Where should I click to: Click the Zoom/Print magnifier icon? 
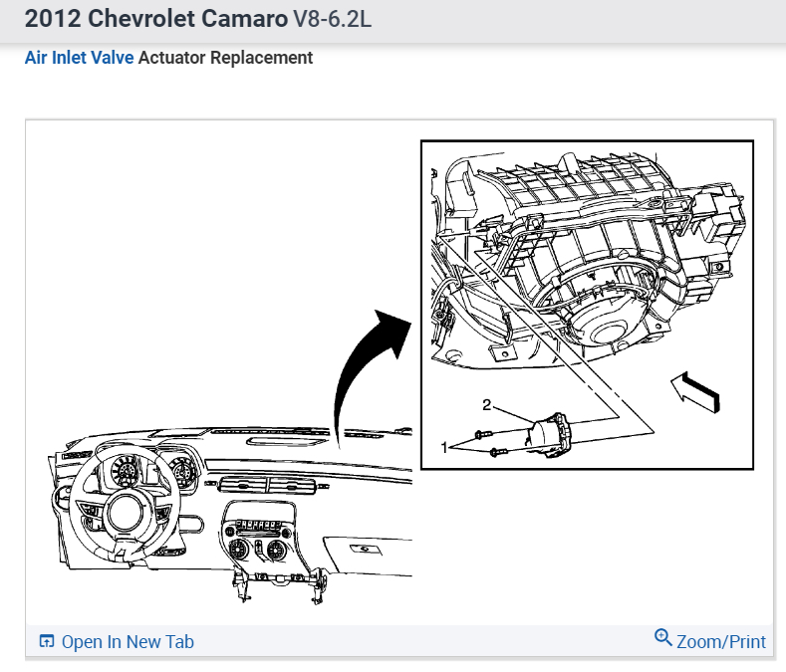[662, 637]
